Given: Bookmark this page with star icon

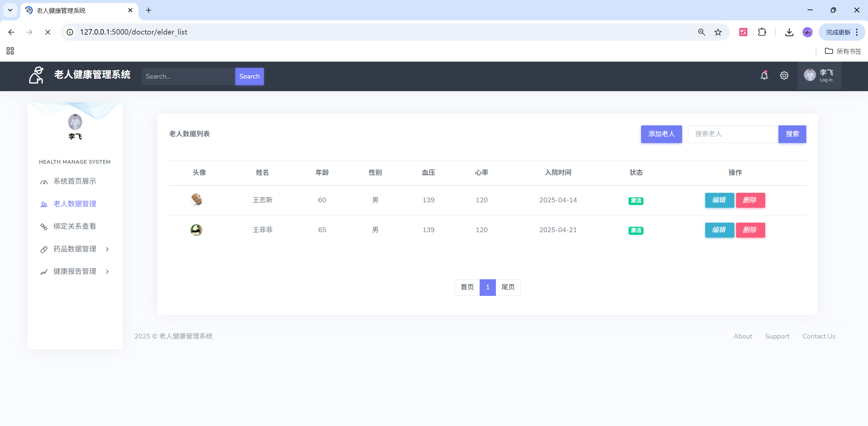Looking at the screenshot, I should 718,32.
